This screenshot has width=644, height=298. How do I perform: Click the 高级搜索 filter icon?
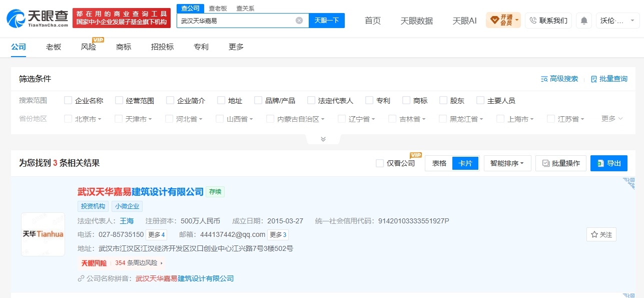pyautogui.click(x=544, y=79)
